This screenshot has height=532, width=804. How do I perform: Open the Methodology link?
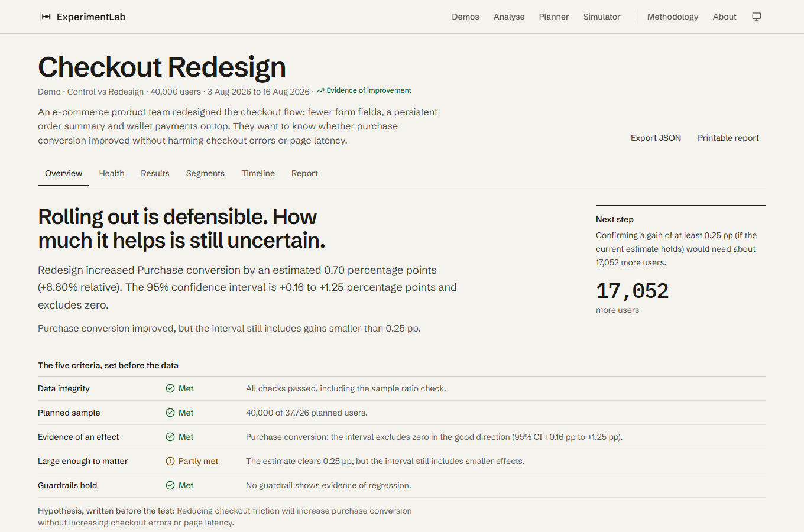pos(673,17)
